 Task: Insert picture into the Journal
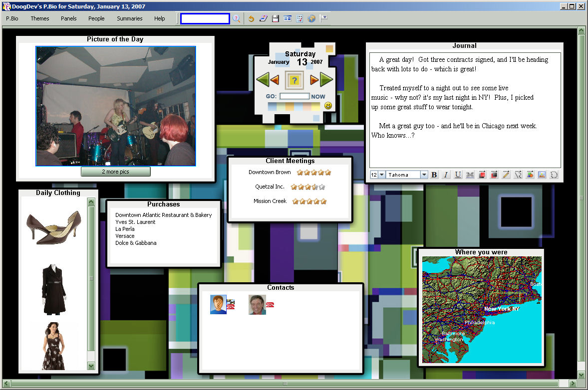pos(542,175)
